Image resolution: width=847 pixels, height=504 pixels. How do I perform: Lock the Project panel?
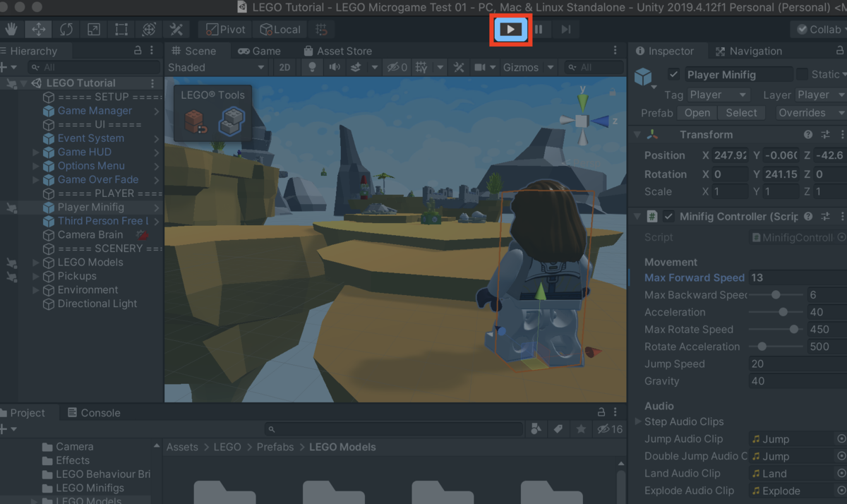(601, 412)
